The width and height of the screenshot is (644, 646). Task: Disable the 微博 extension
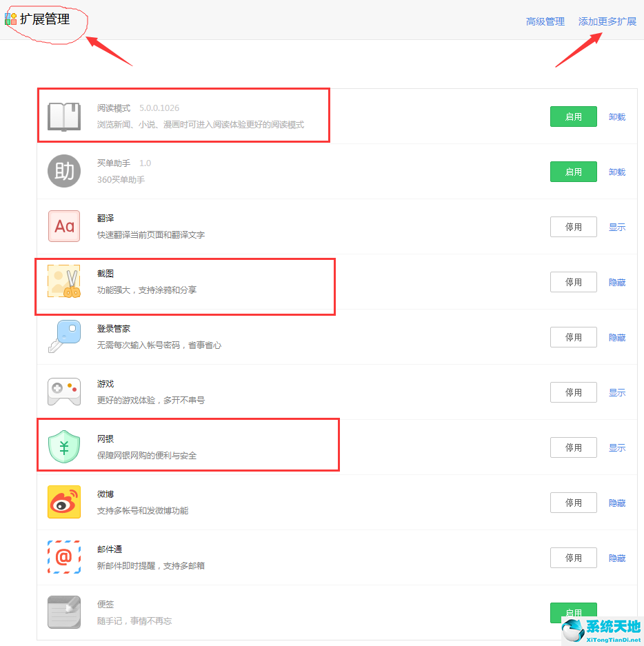573,503
